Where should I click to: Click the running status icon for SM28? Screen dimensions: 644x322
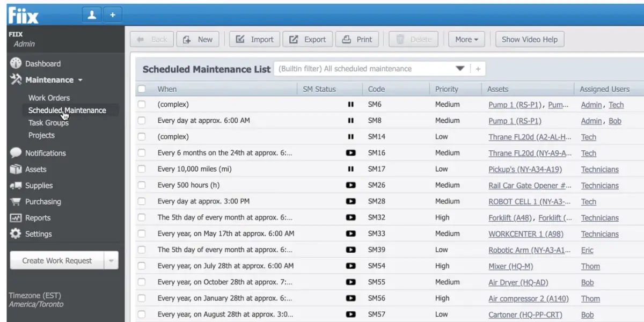coord(351,201)
